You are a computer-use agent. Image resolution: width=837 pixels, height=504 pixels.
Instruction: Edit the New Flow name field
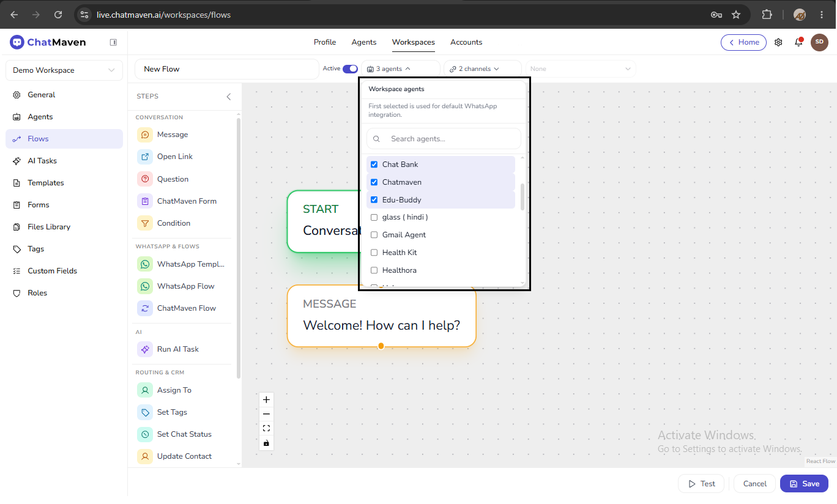click(x=226, y=69)
